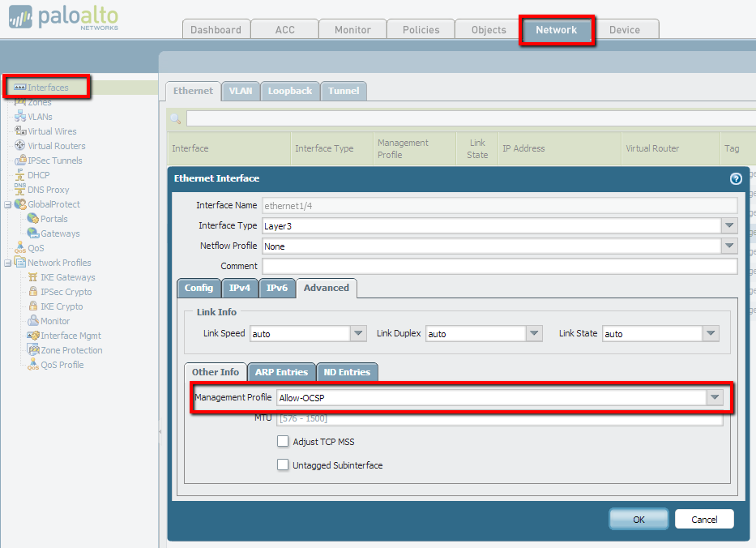Click the Portals icon
The width and height of the screenshot is (756, 548).
point(32,219)
